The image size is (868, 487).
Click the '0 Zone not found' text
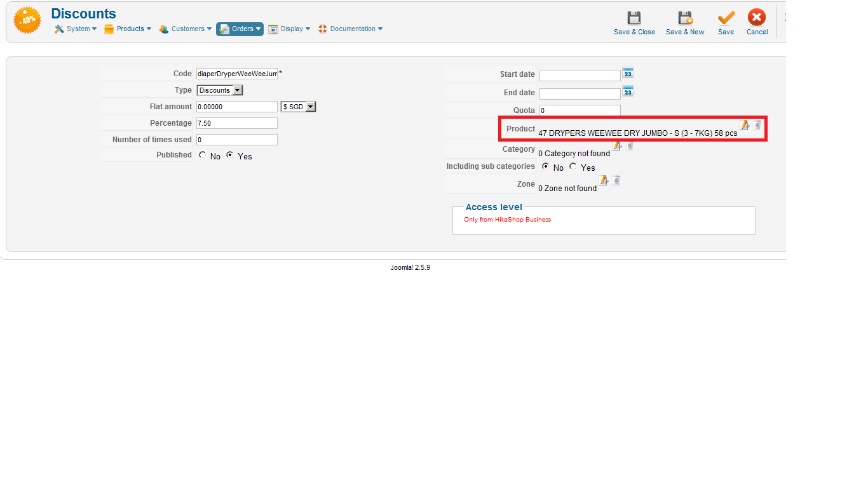click(567, 189)
